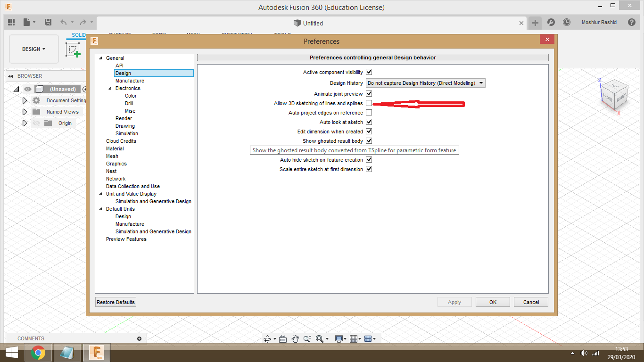Uncheck Active component visibility
The width and height of the screenshot is (644, 362).
[369, 72]
